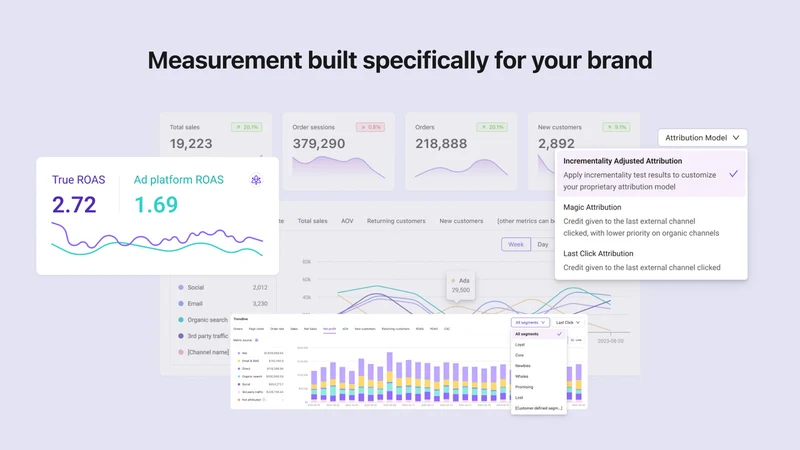Select the Net profit tab in Trendline
The height and width of the screenshot is (450, 800).
tap(330, 329)
